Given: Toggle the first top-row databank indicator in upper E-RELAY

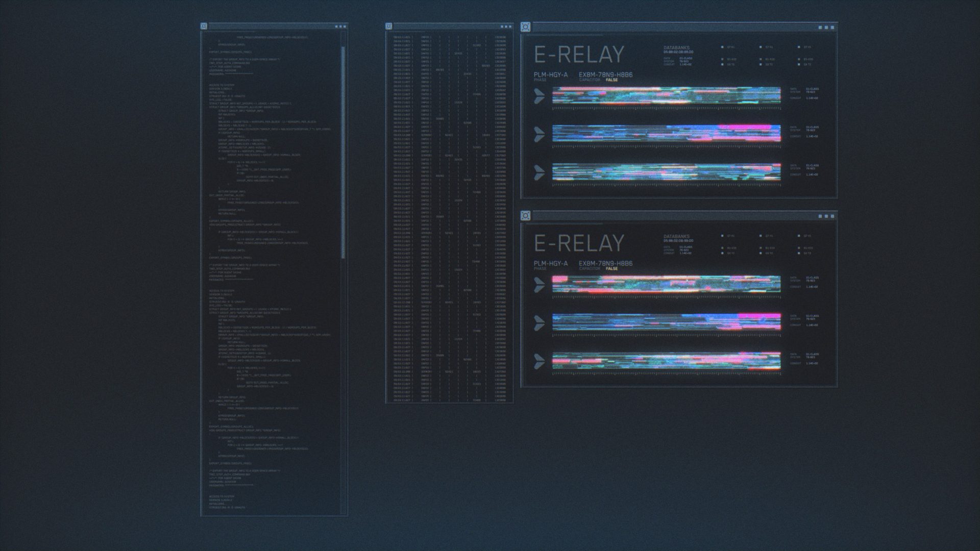Looking at the screenshot, I should 722,47.
